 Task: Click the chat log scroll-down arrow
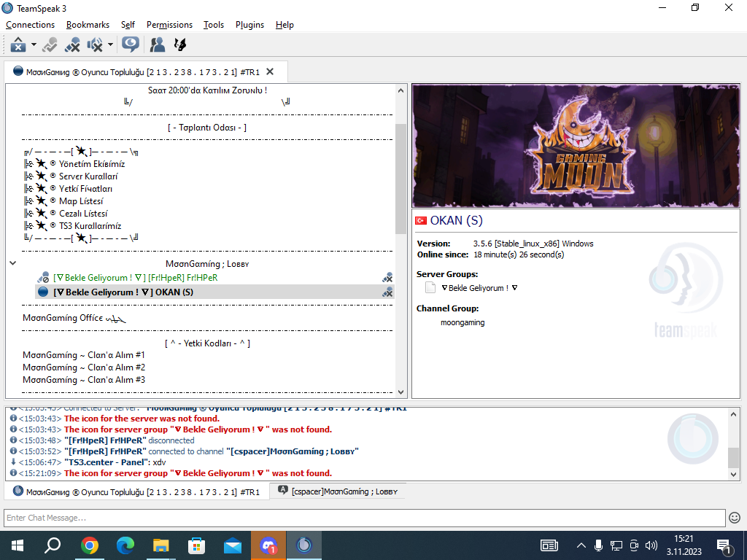(x=734, y=474)
